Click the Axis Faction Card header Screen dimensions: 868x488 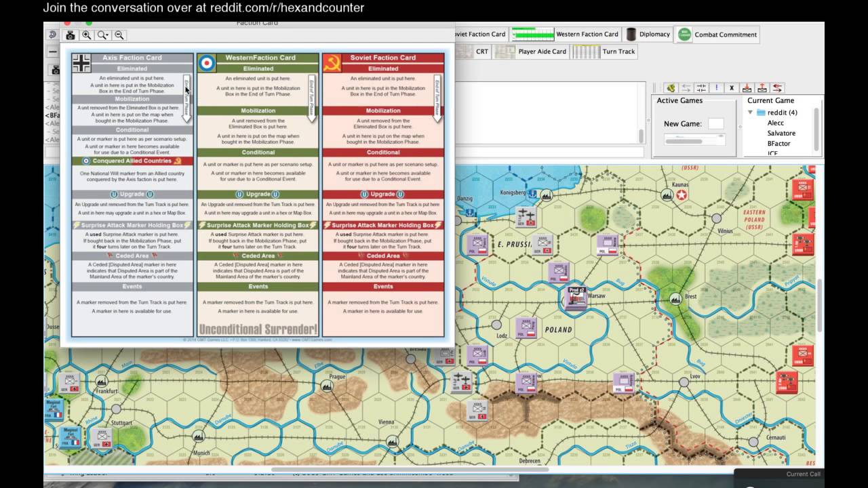tap(132, 58)
